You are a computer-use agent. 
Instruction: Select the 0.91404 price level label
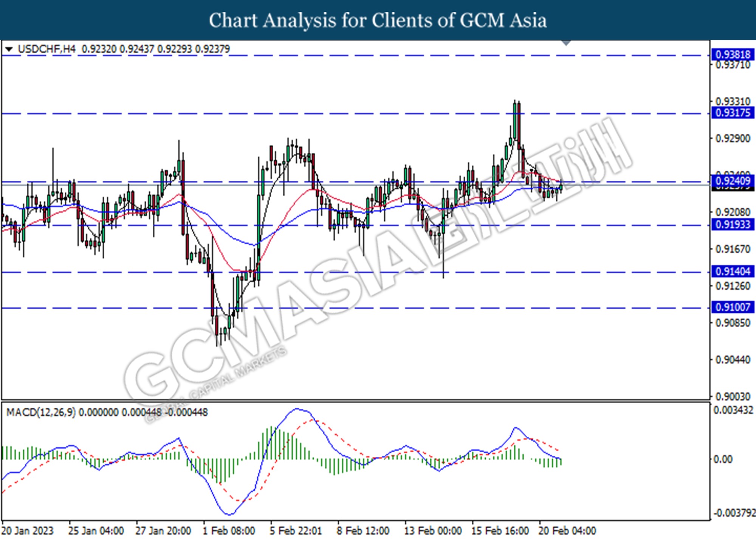(x=733, y=272)
